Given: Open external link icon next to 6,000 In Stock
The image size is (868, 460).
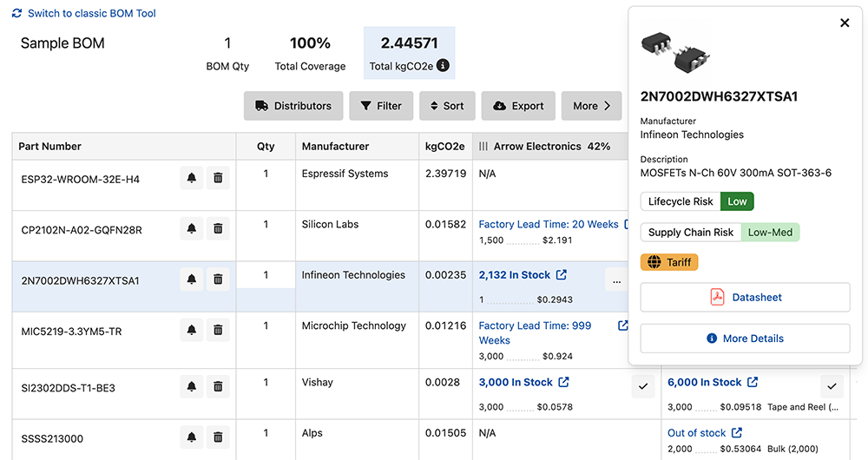Looking at the screenshot, I should tap(753, 382).
